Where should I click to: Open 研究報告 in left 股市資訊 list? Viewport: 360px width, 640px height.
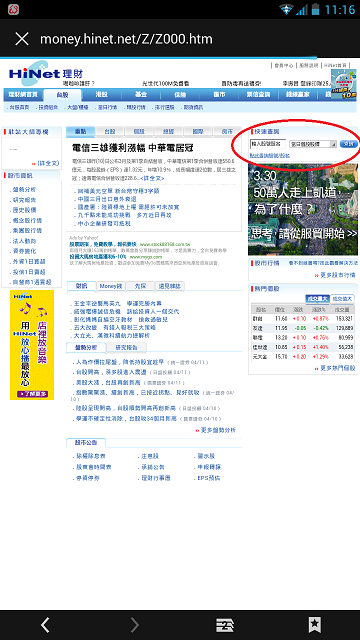pos(24,200)
